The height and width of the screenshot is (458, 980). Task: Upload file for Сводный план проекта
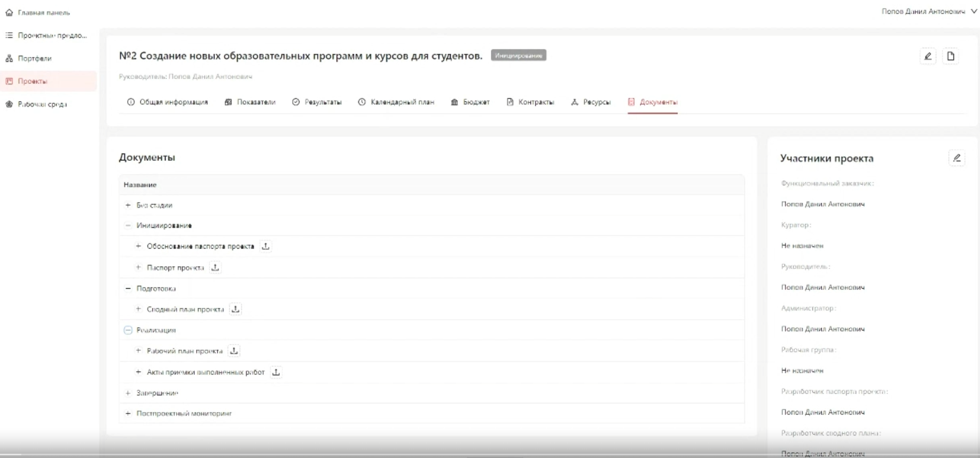(x=236, y=309)
